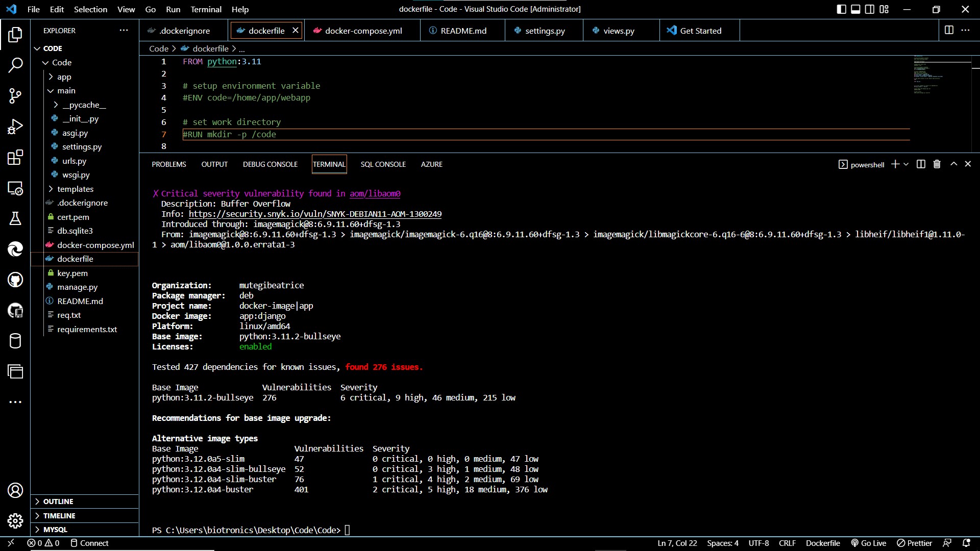Maximize the panel size
This screenshot has height=551, width=980.
click(x=953, y=164)
